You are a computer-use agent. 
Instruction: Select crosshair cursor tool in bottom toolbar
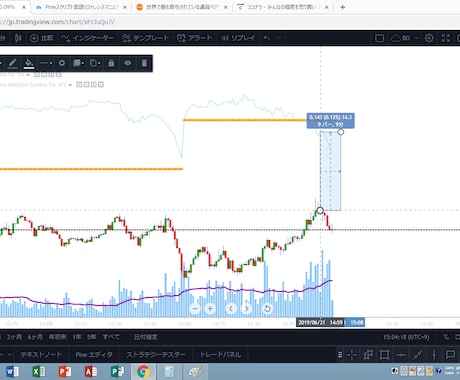pos(352,355)
